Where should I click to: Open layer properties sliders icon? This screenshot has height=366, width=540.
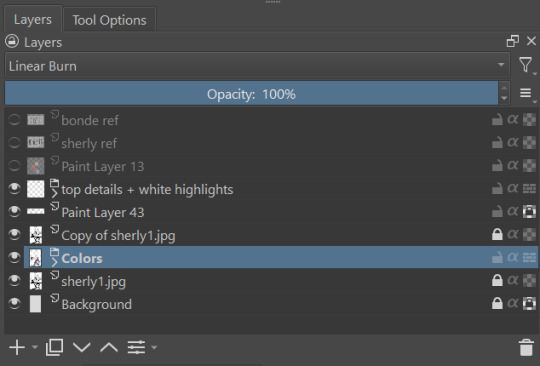click(x=136, y=347)
